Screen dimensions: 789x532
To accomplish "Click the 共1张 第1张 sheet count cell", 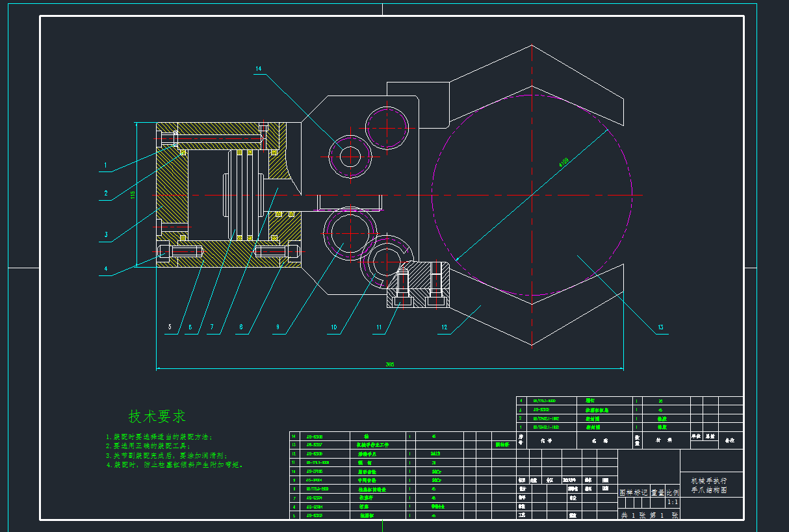I will tap(649, 514).
